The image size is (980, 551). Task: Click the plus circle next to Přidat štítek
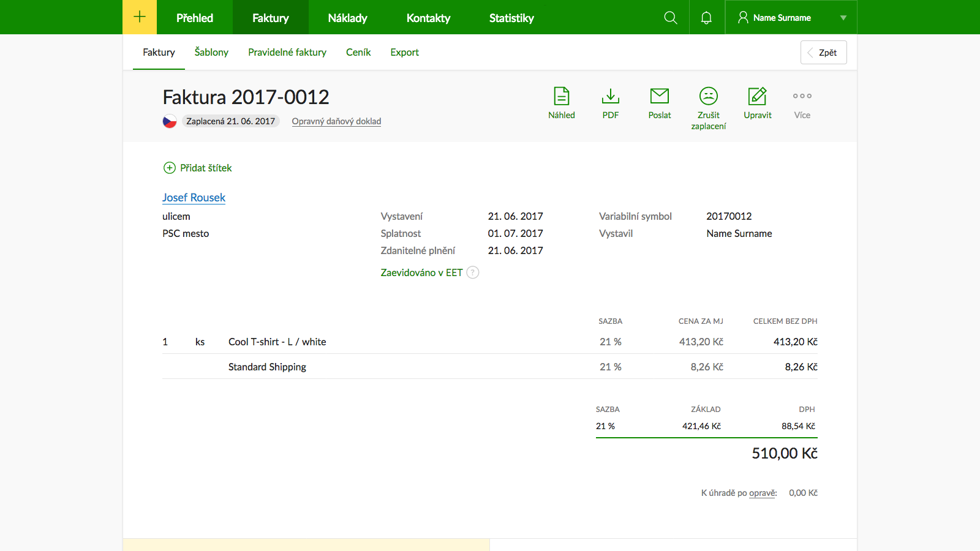coord(170,168)
